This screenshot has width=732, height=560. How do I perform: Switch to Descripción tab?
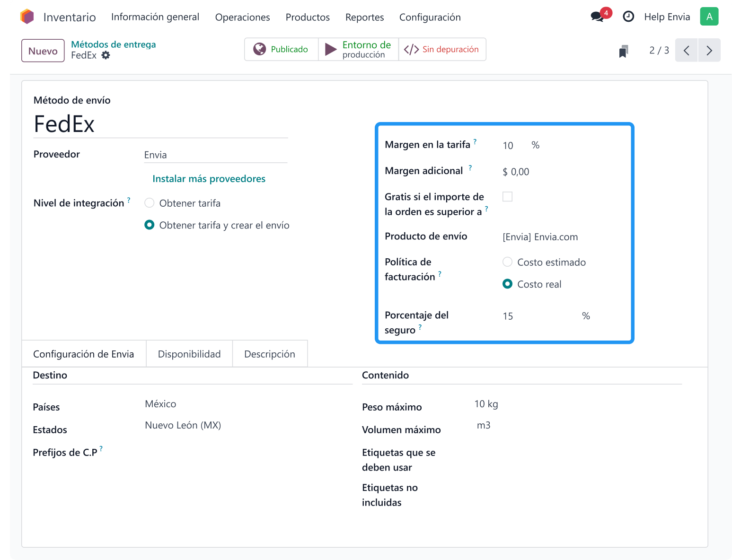[x=270, y=354]
